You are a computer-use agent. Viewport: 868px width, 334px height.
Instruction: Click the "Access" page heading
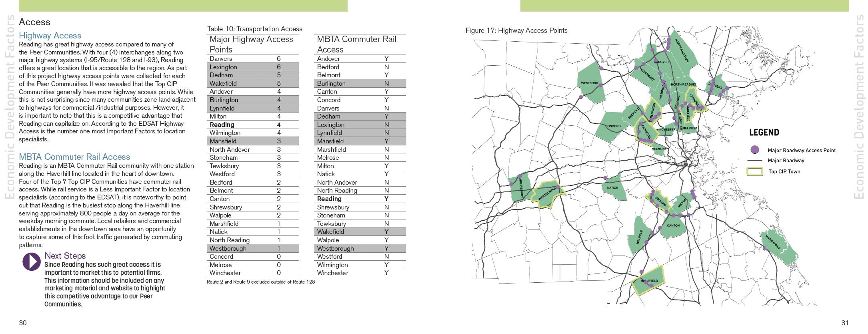[35, 22]
